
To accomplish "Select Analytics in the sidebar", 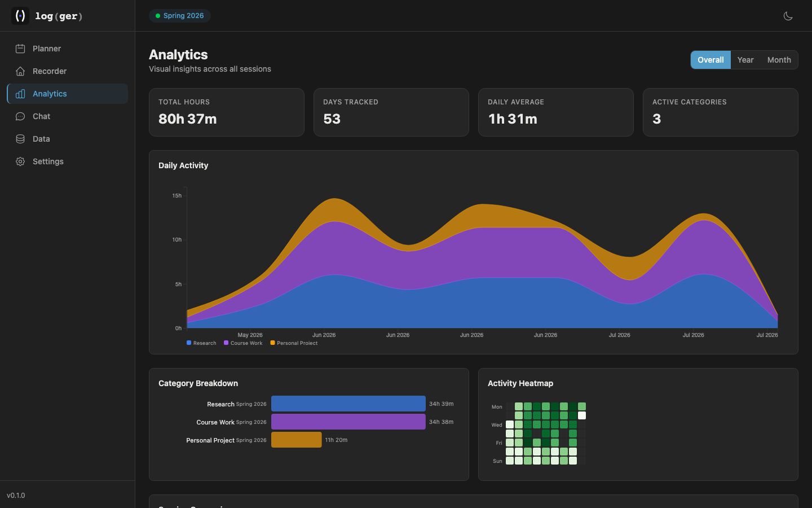I will 68,94.
